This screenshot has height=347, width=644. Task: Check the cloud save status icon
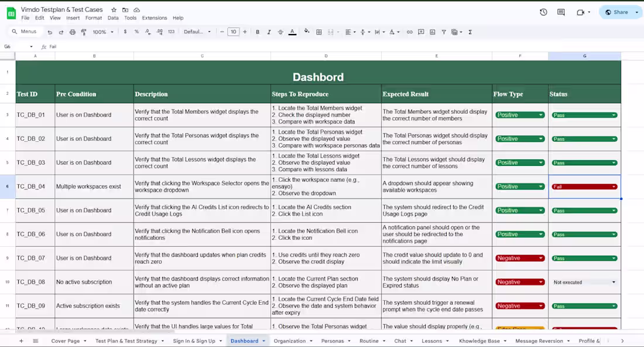tap(137, 10)
